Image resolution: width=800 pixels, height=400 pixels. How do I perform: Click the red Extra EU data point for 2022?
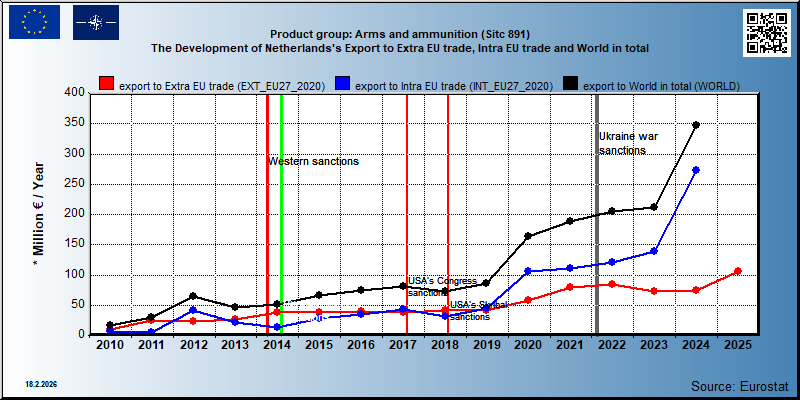click(x=612, y=284)
